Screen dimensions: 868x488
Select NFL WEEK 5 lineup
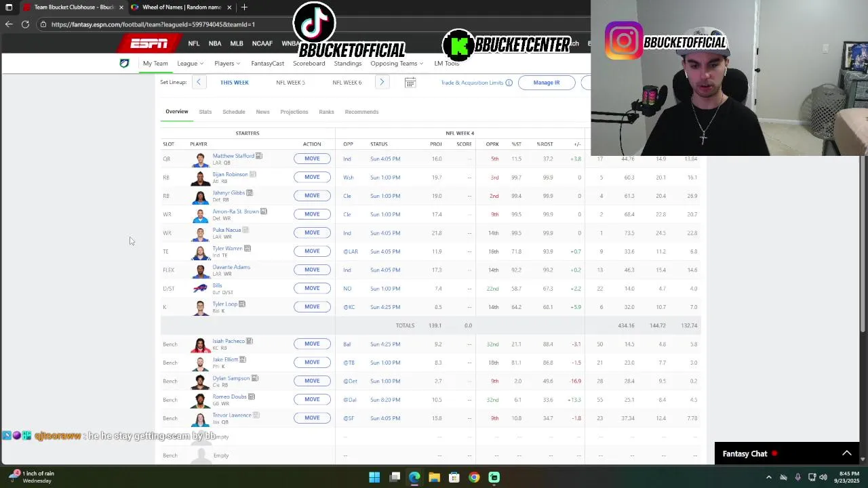pyautogui.click(x=290, y=83)
